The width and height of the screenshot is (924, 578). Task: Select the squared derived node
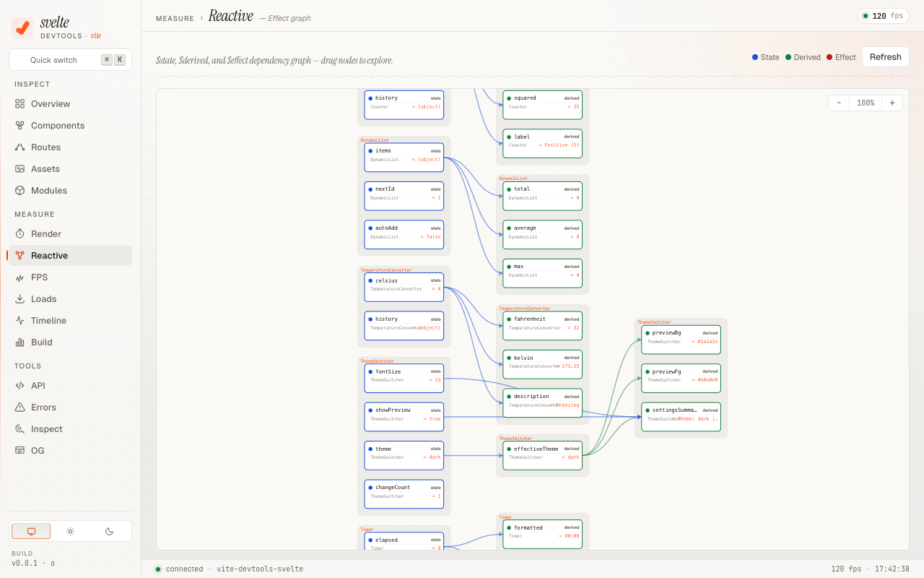(x=543, y=105)
